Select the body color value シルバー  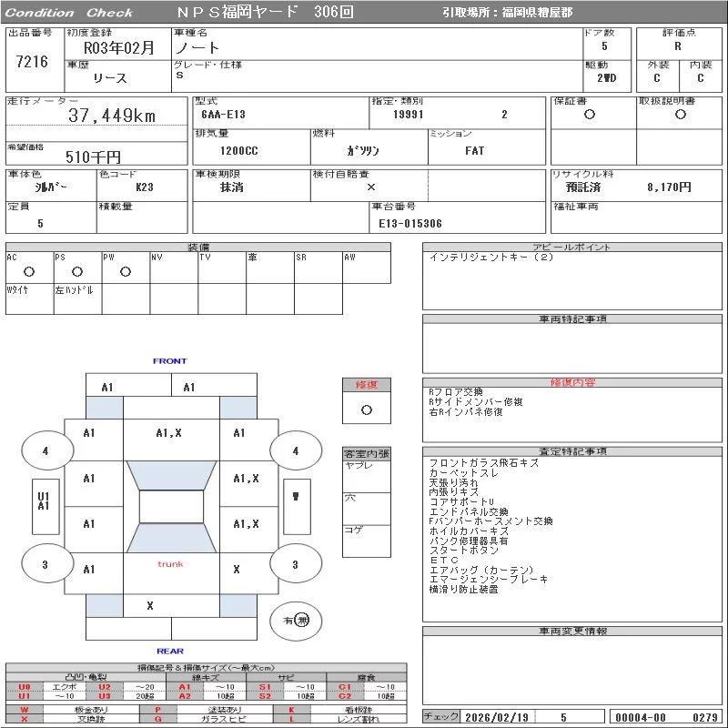(51, 187)
